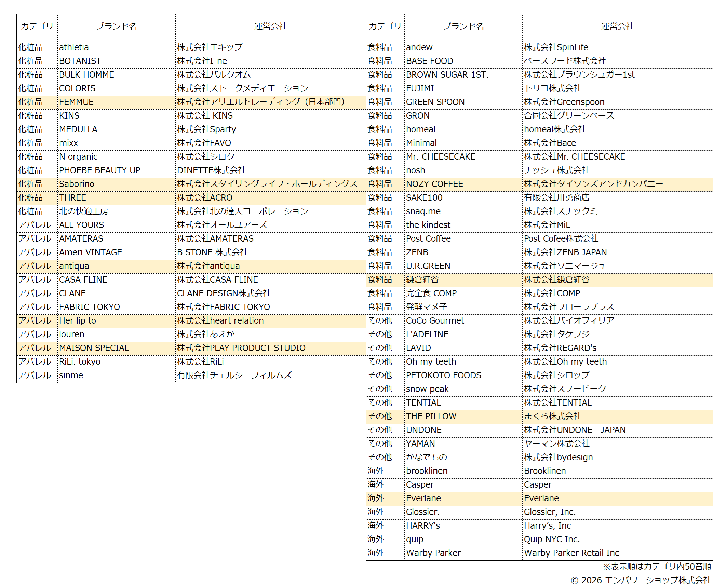Click the MAISON SPECIAL brand cell
The image size is (713, 588).
tap(94, 348)
